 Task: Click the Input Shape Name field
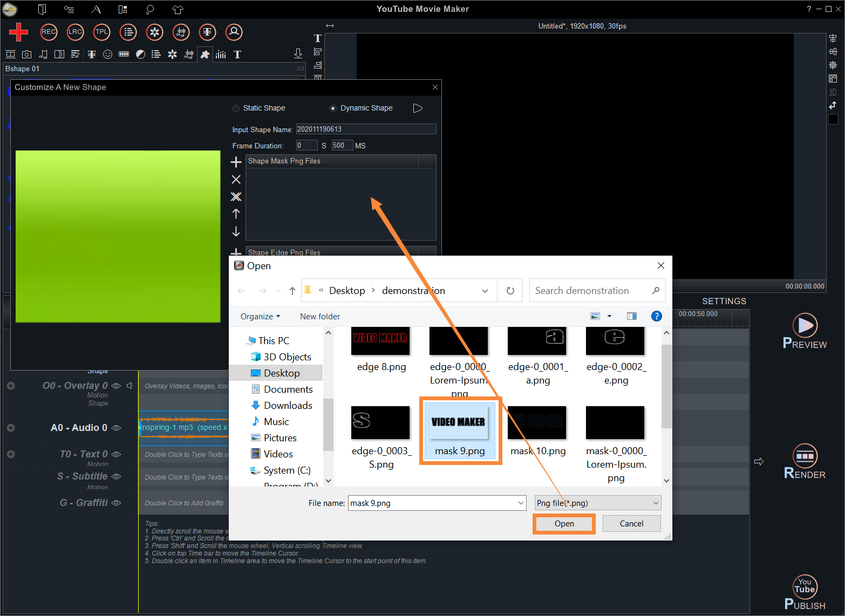pos(366,129)
